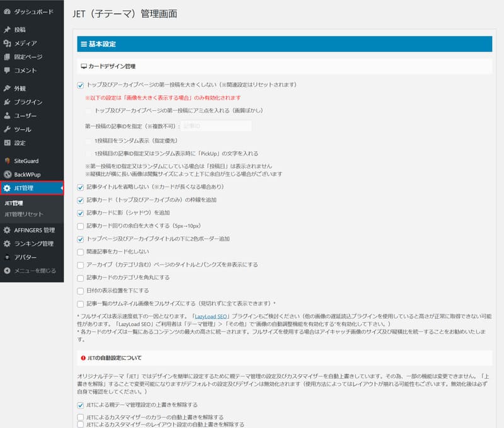Uncheck 記事タイトルを省略しない checkbox
Viewport: 504px width, 428px height.
tap(81, 187)
